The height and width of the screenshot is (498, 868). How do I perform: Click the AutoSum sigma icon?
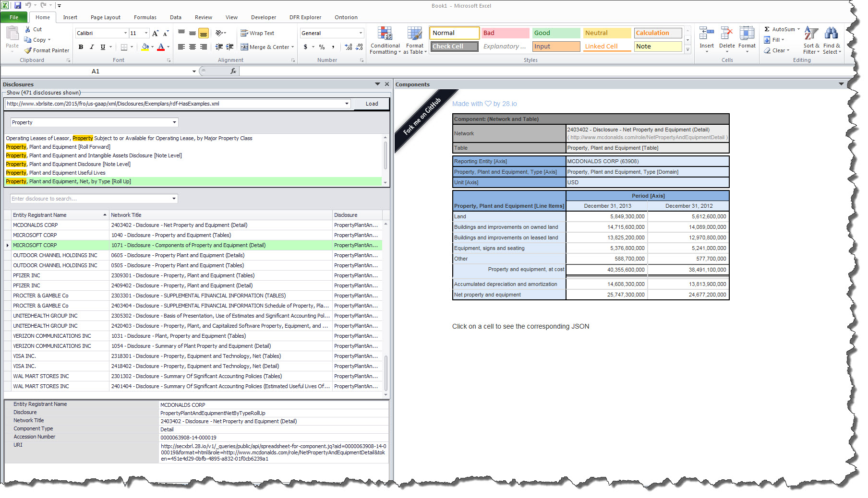click(767, 29)
